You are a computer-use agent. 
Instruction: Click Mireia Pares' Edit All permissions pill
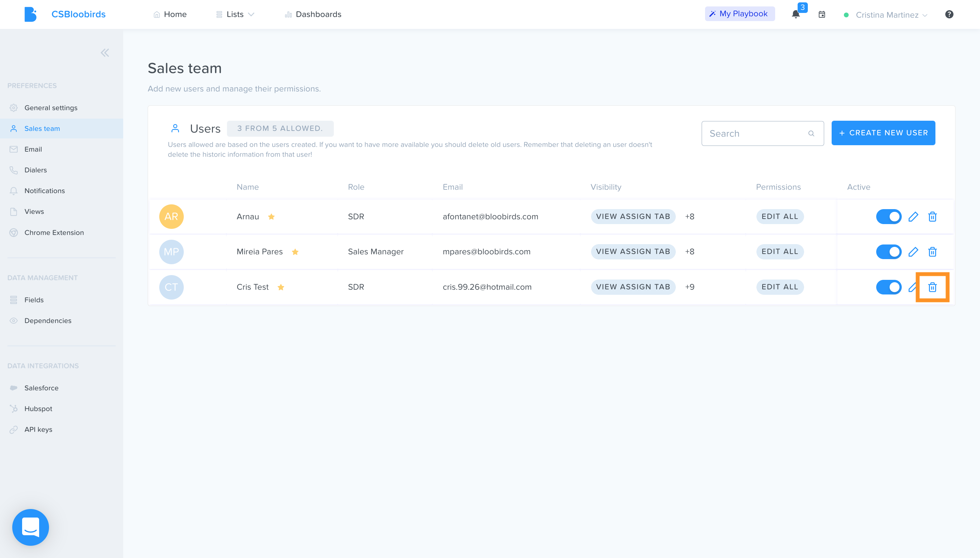click(x=780, y=252)
